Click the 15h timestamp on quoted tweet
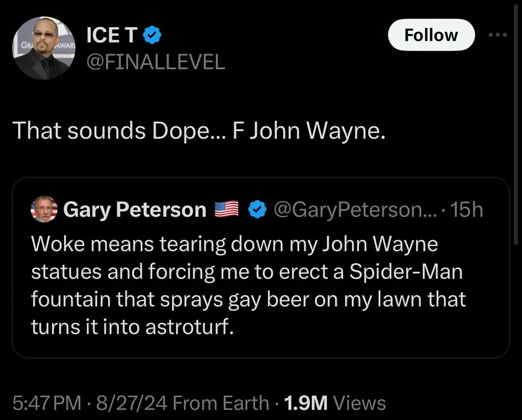This screenshot has height=420, width=522. pyautogui.click(x=466, y=210)
